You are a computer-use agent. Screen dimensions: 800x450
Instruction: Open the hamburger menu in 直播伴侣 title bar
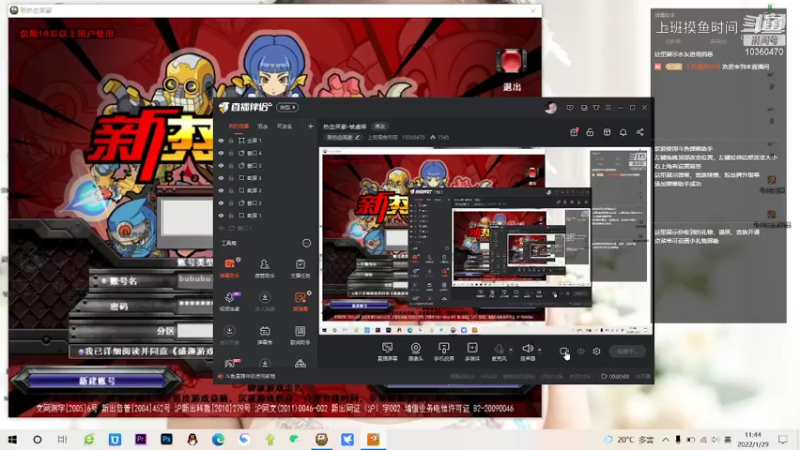[608, 108]
